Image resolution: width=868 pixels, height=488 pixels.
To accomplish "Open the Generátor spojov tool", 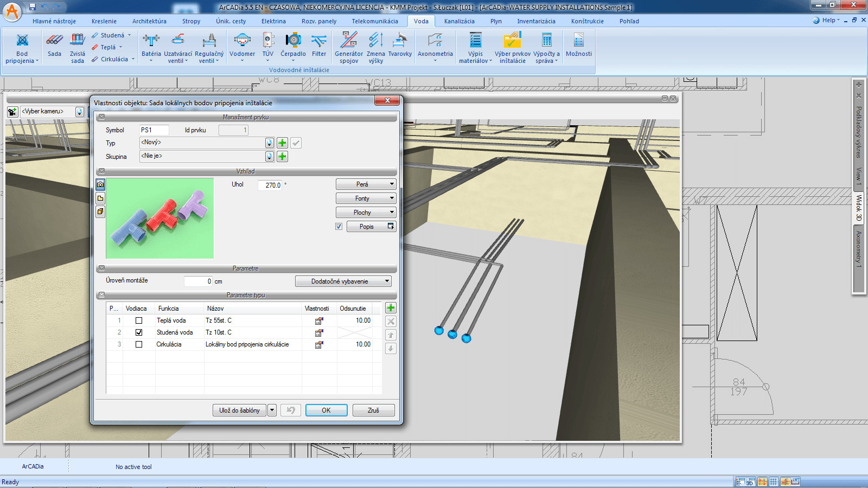I will [349, 40].
